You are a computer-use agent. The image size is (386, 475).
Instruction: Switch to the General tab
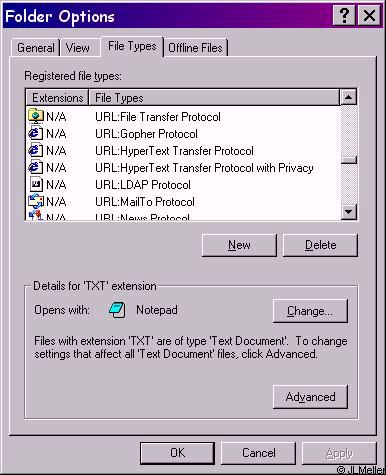pyautogui.click(x=36, y=48)
